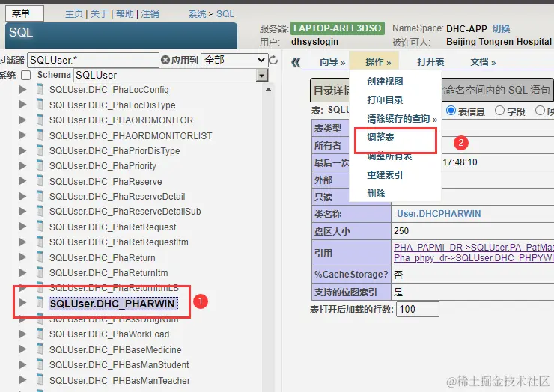Expand SQLUser.DHC_PhaReturn tree node
Viewport: 554px width, 392px height.
22,257
